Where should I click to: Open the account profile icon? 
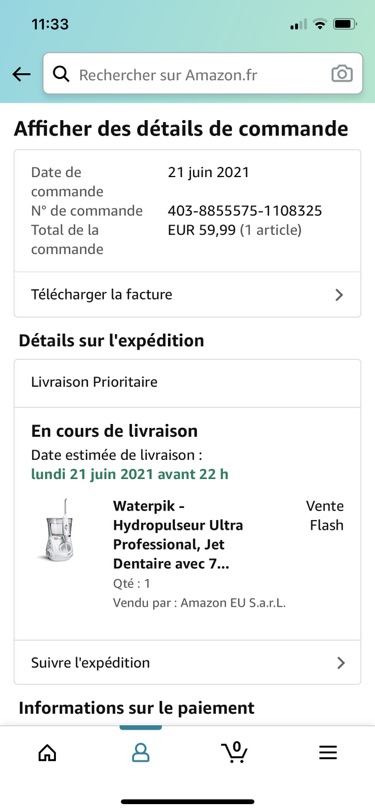coord(140,752)
